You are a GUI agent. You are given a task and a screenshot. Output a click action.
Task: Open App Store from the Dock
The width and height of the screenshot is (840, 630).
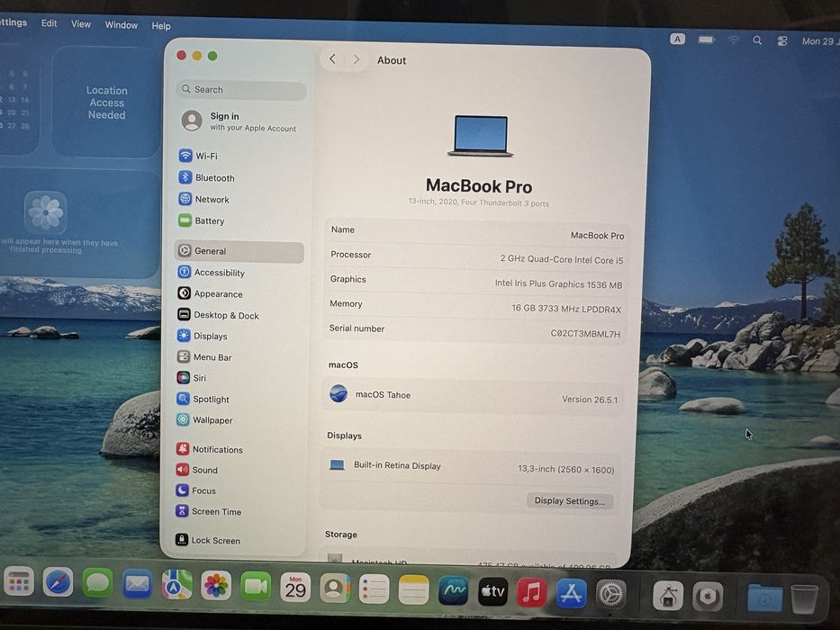[572, 593]
